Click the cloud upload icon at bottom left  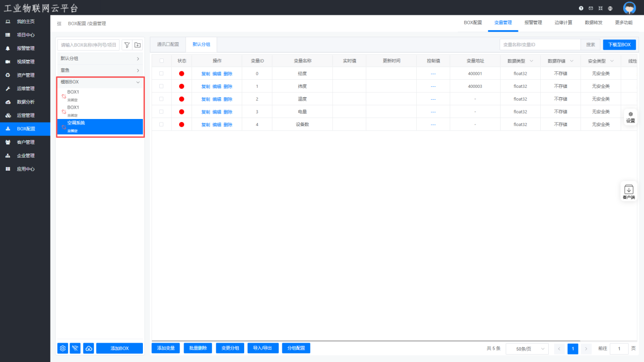tap(89, 348)
